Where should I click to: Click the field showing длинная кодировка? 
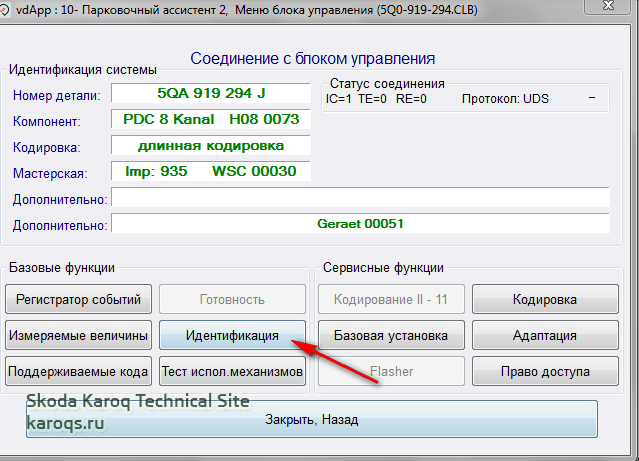210,146
